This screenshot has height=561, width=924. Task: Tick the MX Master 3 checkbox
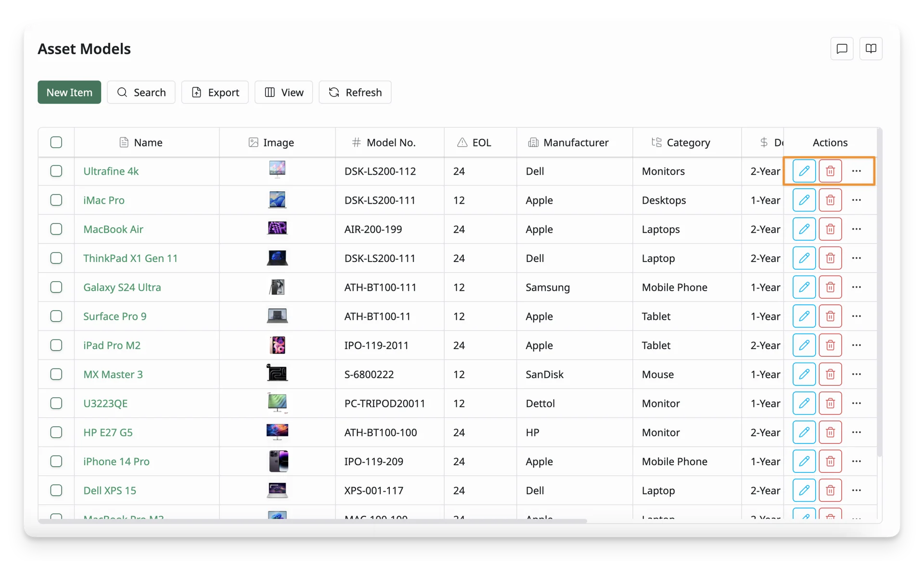pos(56,374)
